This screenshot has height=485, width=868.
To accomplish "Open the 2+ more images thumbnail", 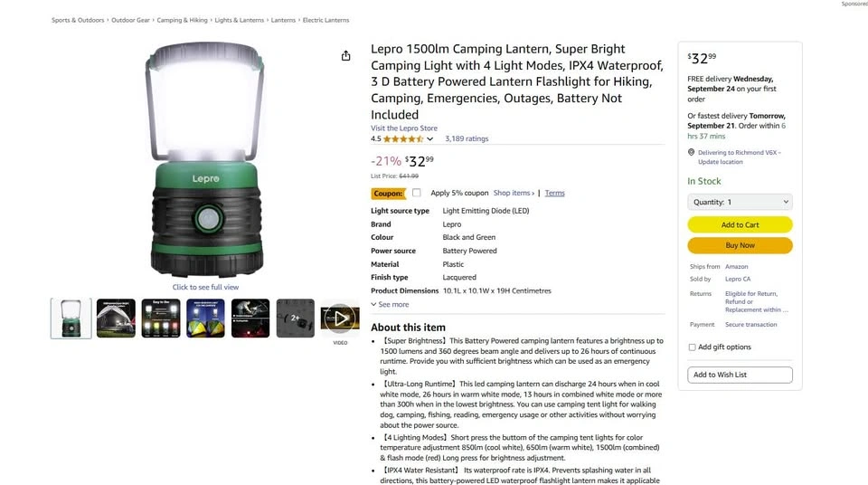I will (x=295, y=319).
